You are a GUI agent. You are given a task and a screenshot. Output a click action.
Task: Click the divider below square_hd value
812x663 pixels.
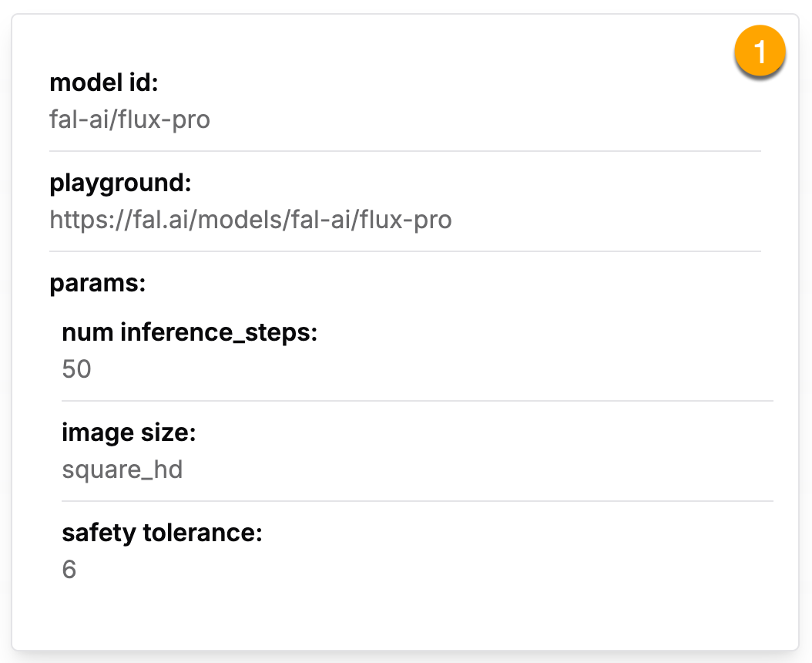(416, 501)
